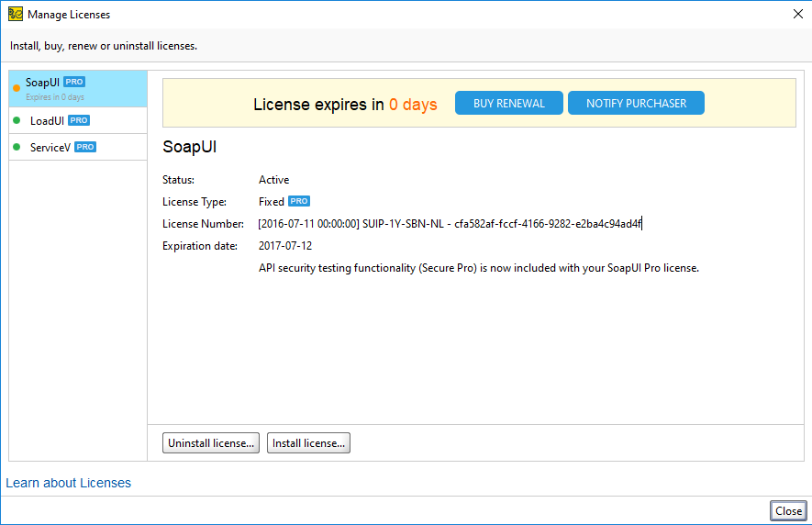Click the SoapUI heading in details pane
Image resolution: width=812 pixels, height=525 pixels.
(190, 147)
